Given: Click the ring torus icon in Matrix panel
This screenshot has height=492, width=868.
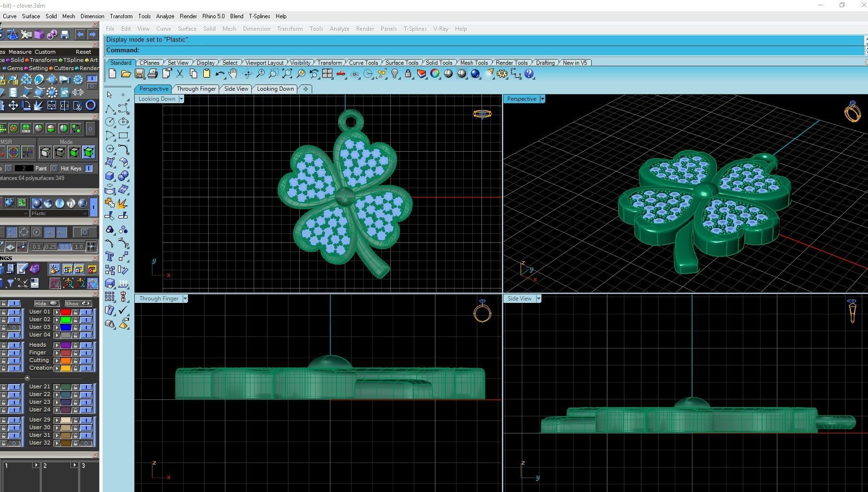Looking at the screenshot, I should (90, 106).
